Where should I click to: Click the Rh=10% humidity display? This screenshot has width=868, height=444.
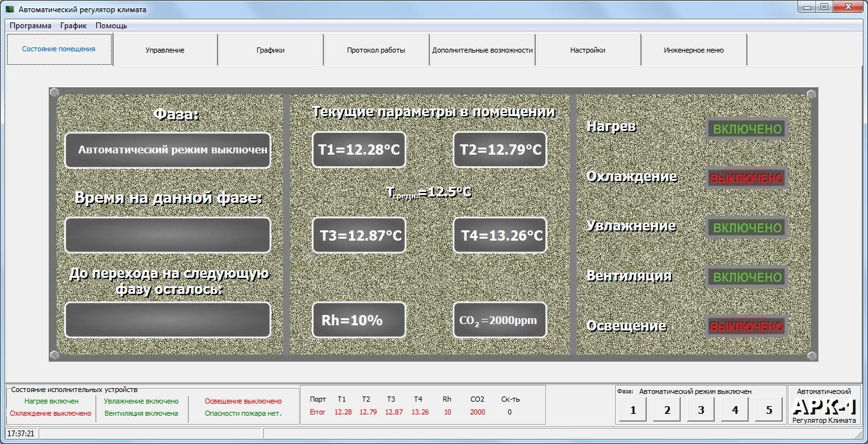(359, 320)
